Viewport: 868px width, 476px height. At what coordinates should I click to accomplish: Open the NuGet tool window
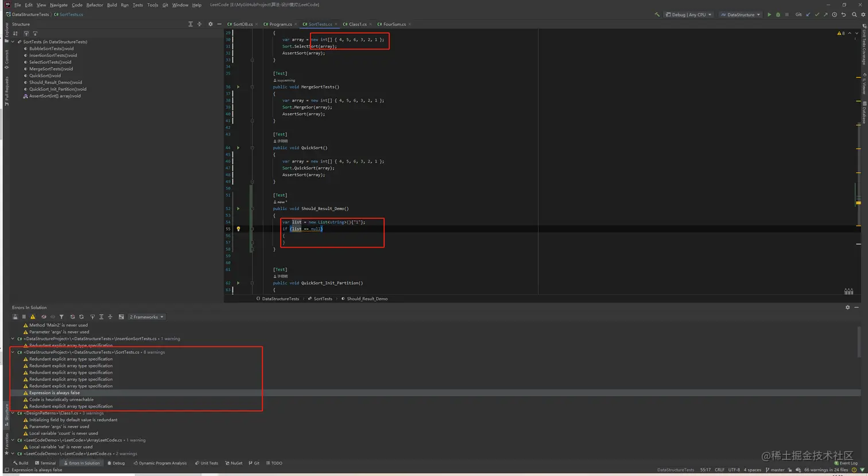(234, 463)
